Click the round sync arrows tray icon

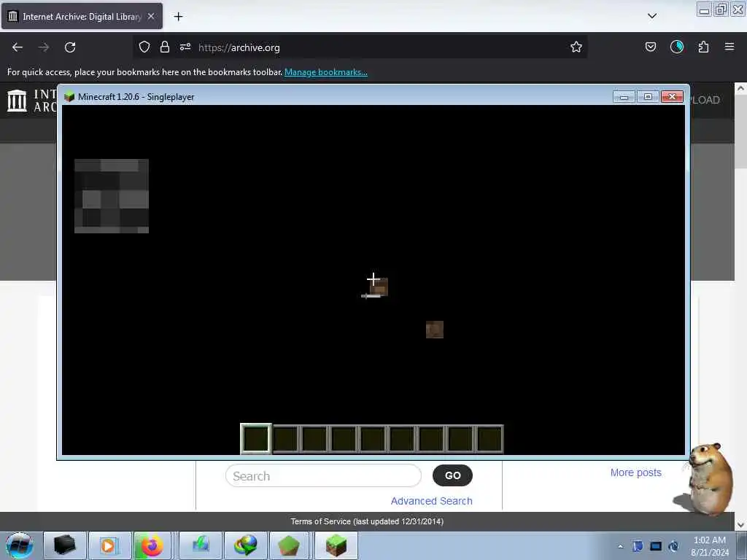pos(673,546)
